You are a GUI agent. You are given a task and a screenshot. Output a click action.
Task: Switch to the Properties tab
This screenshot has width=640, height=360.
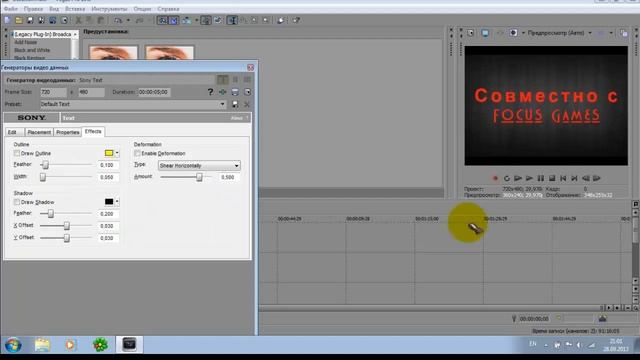pyautogui.click(x=68, y=132)
